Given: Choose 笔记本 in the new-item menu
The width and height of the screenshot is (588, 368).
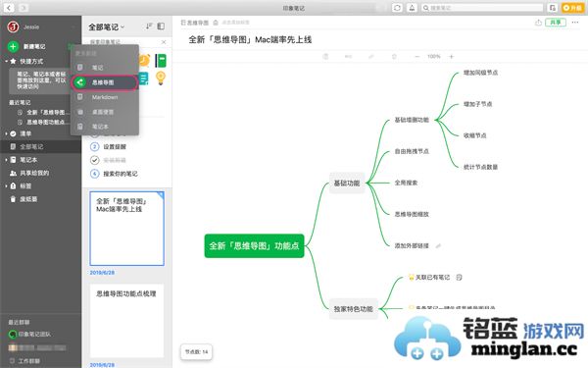Looking at the screenshot, I should 105,127.
